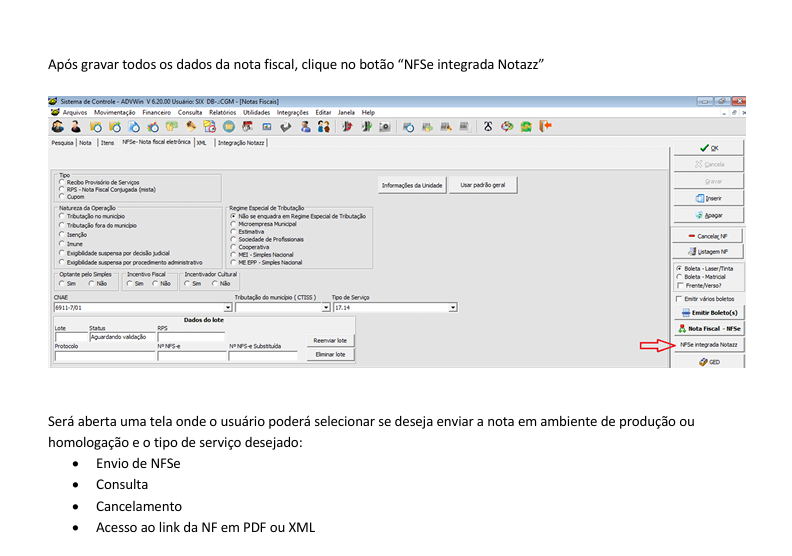
Task: Click the Informações da Unidade button
Action: click(x=412, y=185)
